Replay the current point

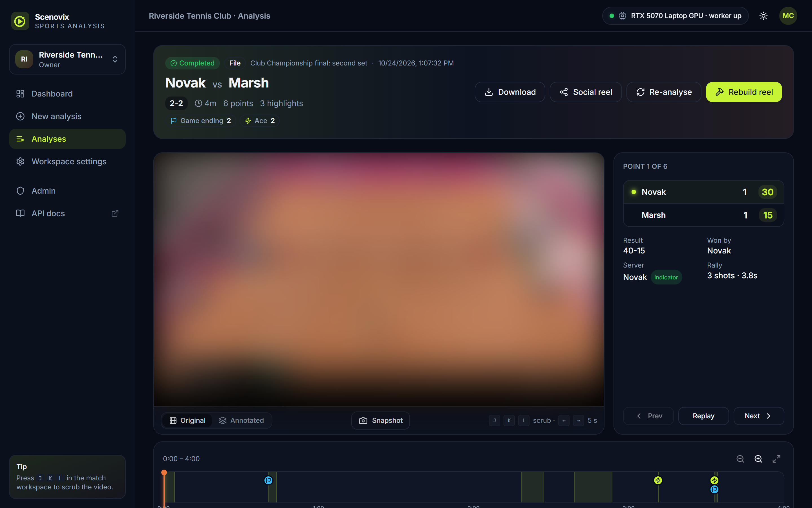(x=704, y=416)
